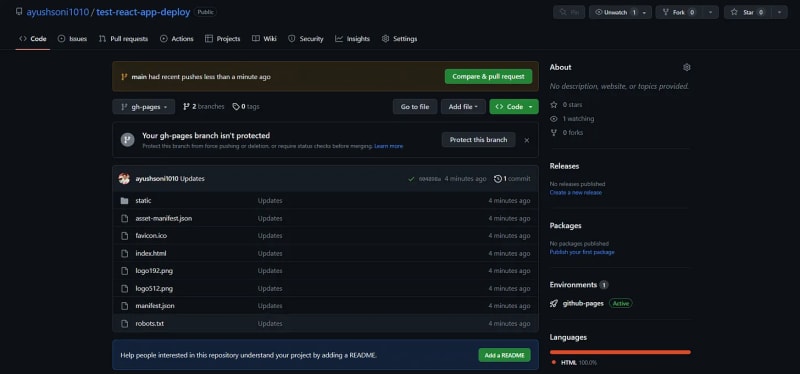Click Protect this branch button
Image resolution: width=800 pixels, height=374 pixels.
click(479, 140)
